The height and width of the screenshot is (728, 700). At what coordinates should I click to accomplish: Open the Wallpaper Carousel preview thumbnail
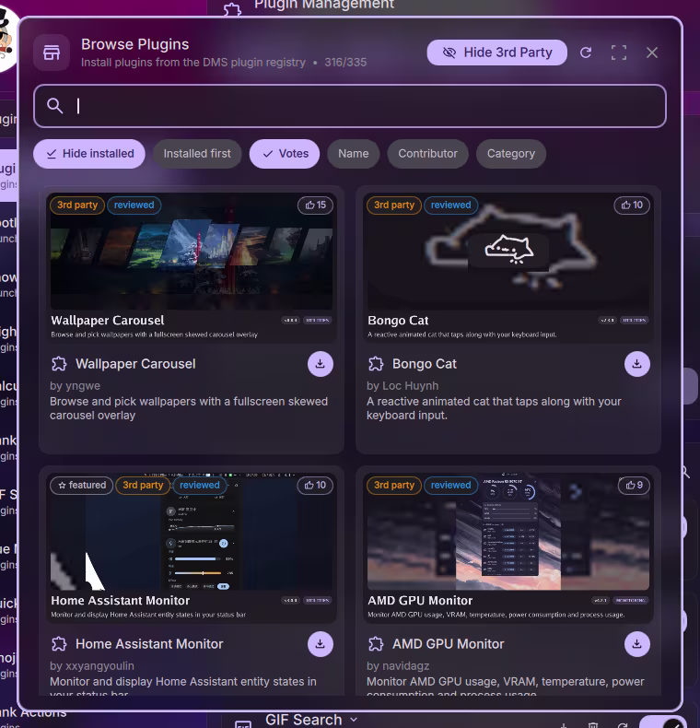[192, 268]
